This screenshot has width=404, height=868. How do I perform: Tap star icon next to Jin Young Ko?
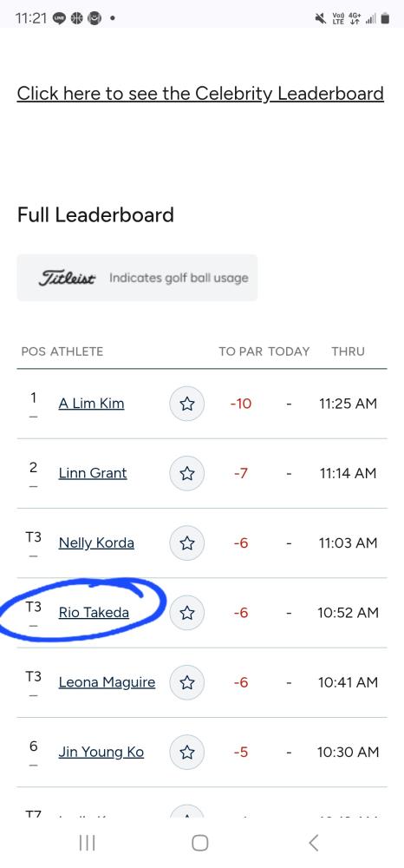186,753
